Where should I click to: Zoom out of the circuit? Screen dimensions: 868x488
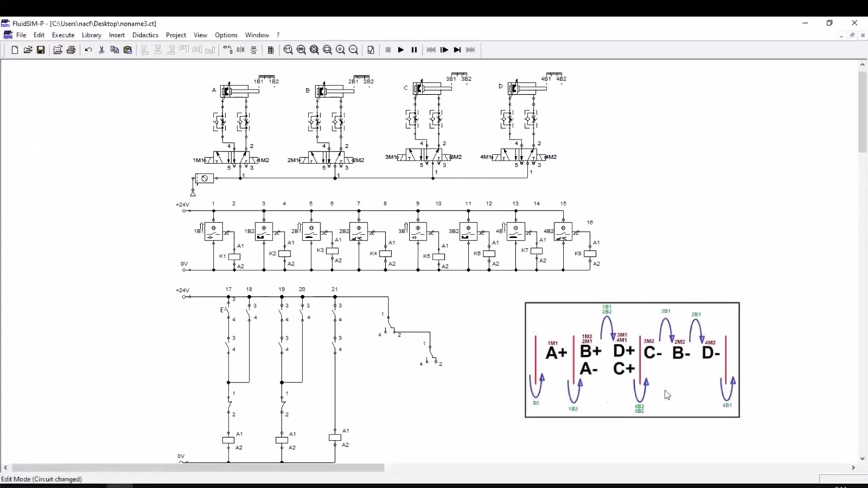(x=353, y=49)
